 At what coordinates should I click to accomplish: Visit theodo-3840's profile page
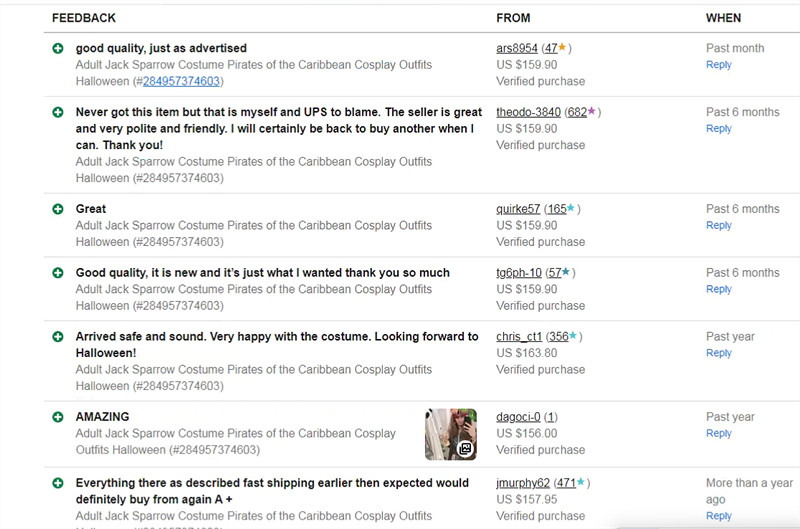(528, 112)
